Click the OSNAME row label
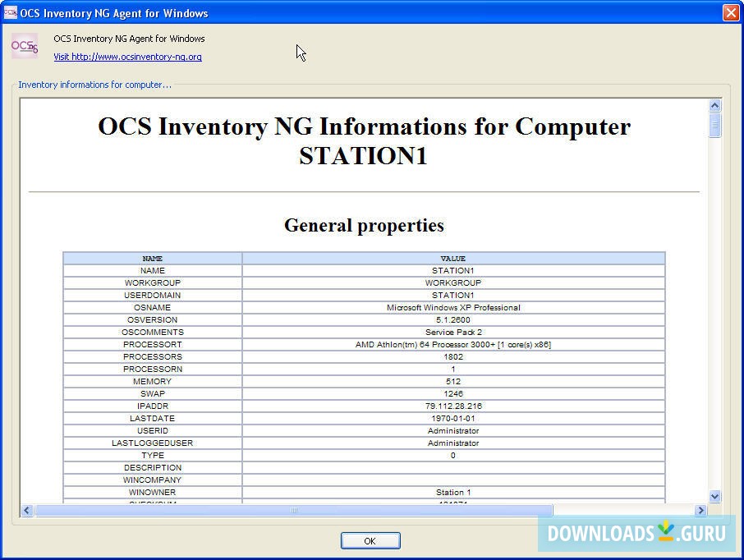This screenshot has height=560, width=744. (152, 308)
